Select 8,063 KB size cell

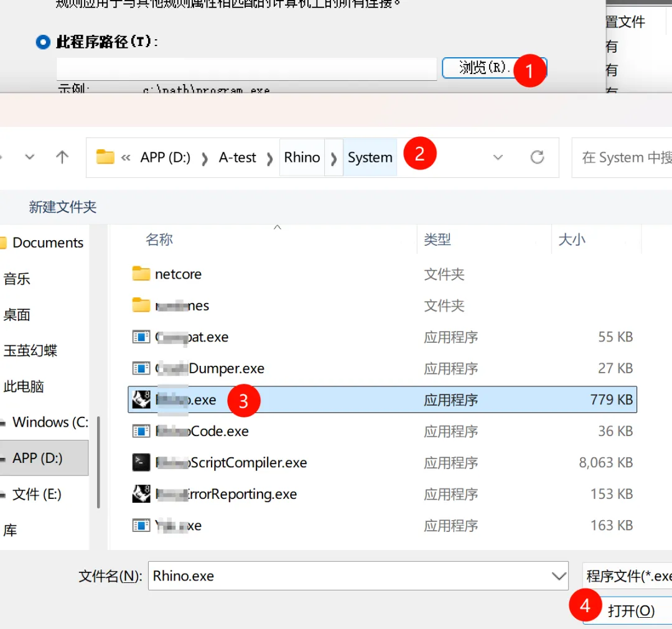pos(606,462)
